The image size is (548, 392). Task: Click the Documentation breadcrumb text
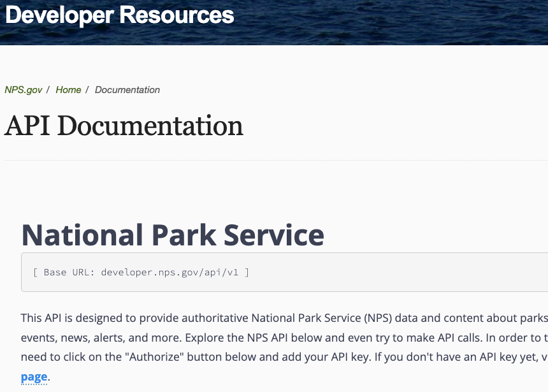coord(127,90)
